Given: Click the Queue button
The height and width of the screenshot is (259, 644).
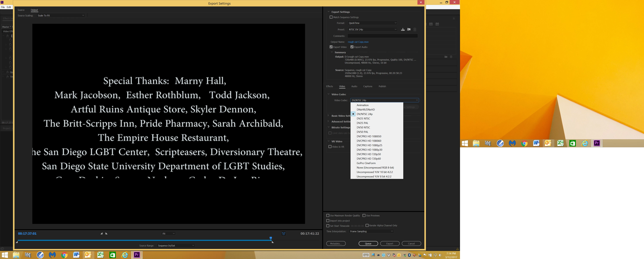Looking at the screenshot, I should (368, 243).
